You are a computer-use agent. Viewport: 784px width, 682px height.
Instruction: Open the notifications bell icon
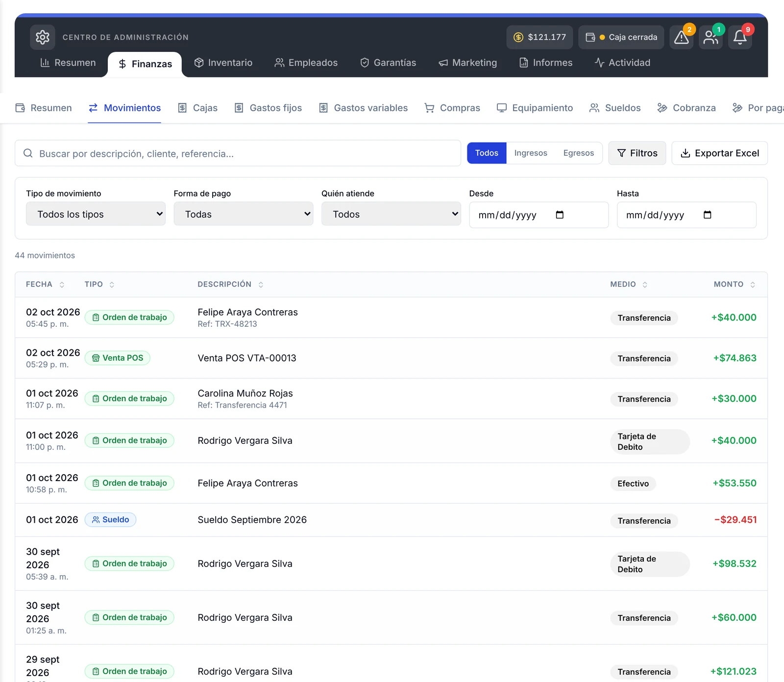[740, 37]
